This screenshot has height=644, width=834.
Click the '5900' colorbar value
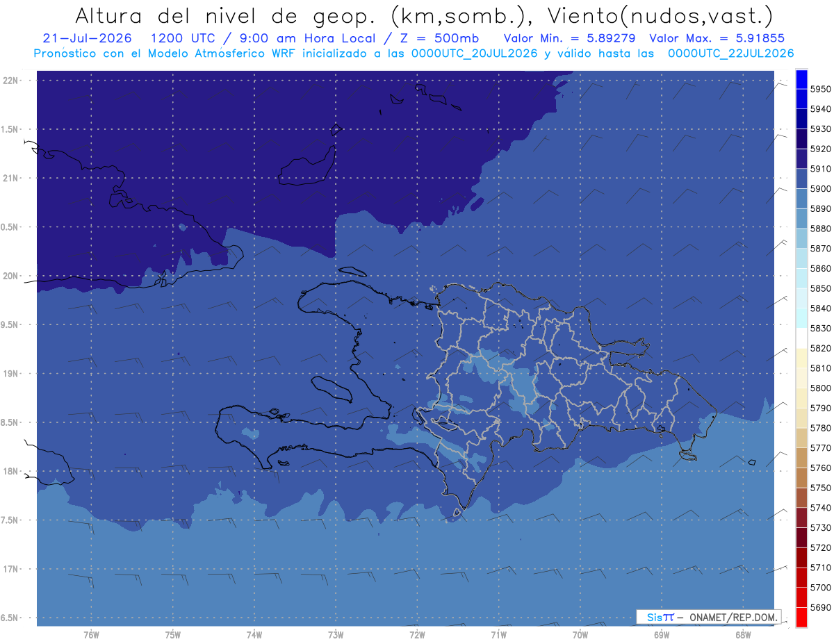click(x=820, y=189)
